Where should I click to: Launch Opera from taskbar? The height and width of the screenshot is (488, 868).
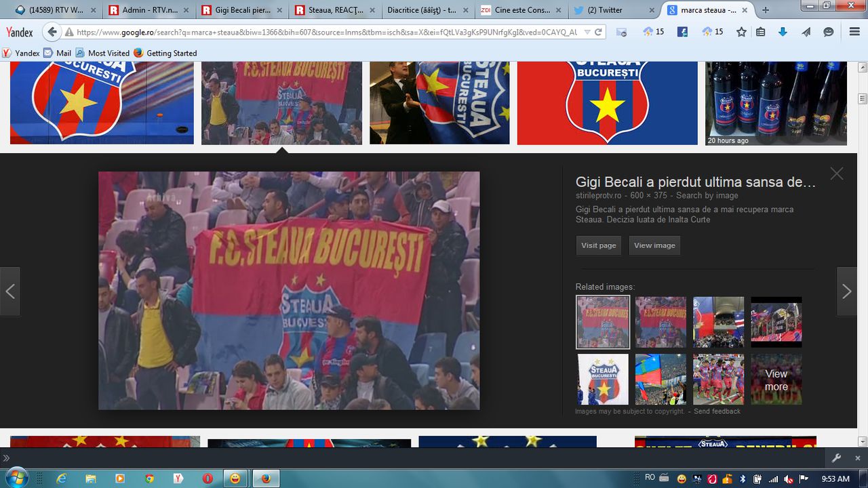tap(208, 479)
